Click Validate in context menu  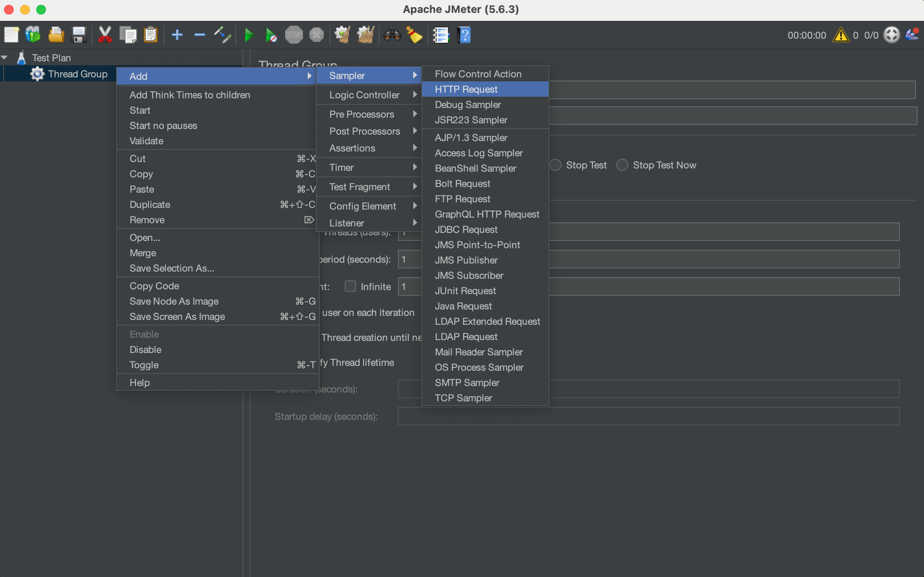[218, 141]
